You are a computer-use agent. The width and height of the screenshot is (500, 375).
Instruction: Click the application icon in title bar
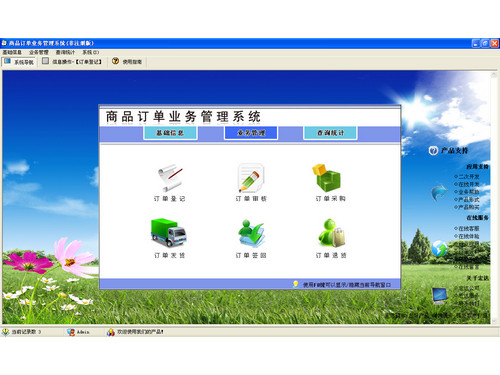point(4,43)
